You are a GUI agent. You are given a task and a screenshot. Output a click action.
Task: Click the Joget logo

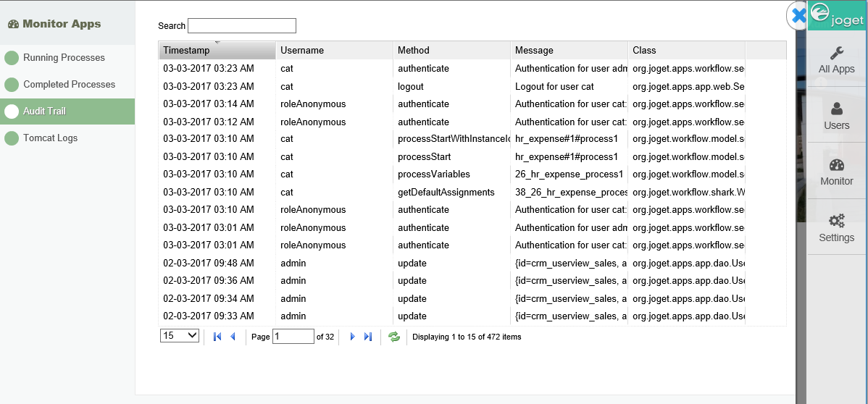point(837,15)
